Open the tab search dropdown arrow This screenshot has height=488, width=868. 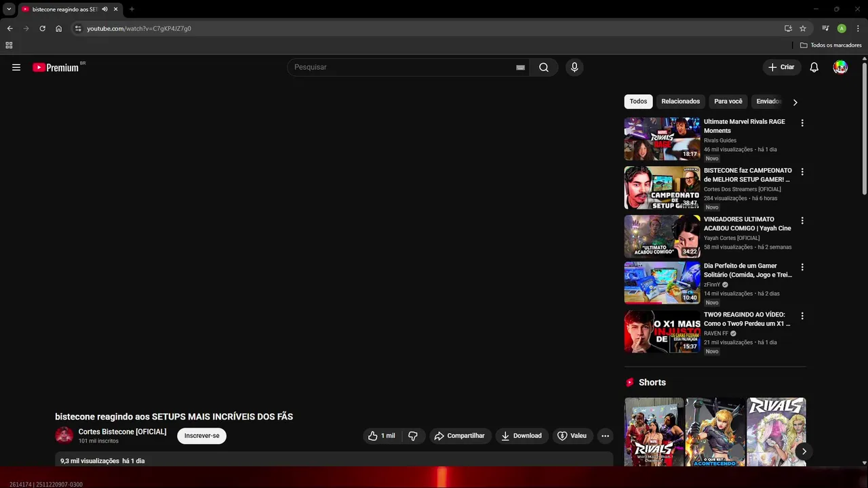tap(9, 9)
